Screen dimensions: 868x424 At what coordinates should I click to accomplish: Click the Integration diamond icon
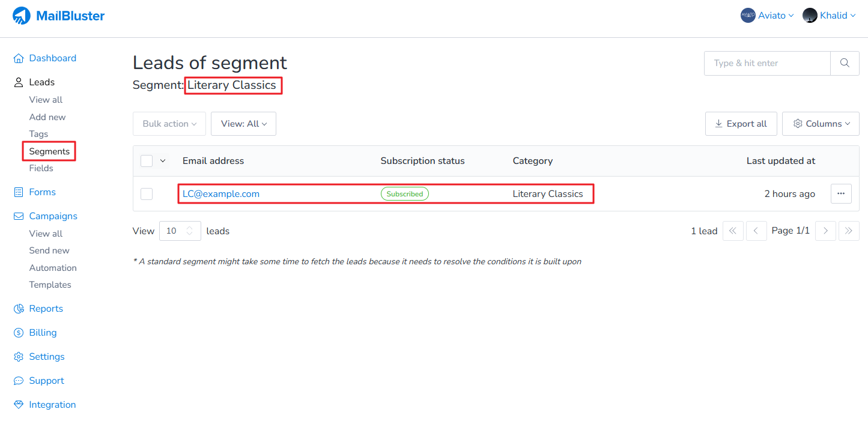(x=19, y=405)
